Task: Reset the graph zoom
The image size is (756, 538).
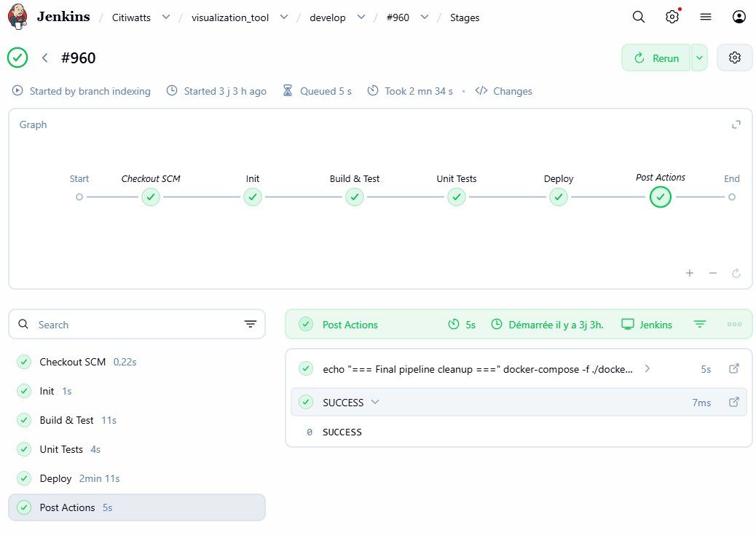Action: click(x=736, y=273)
